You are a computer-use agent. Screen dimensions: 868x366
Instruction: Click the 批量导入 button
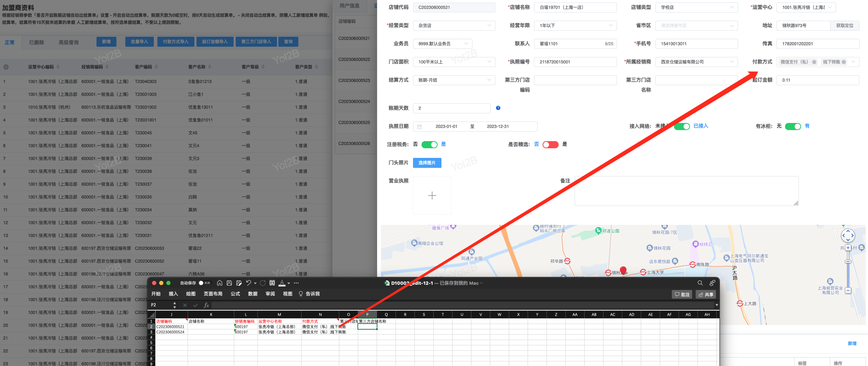point(139,42)
